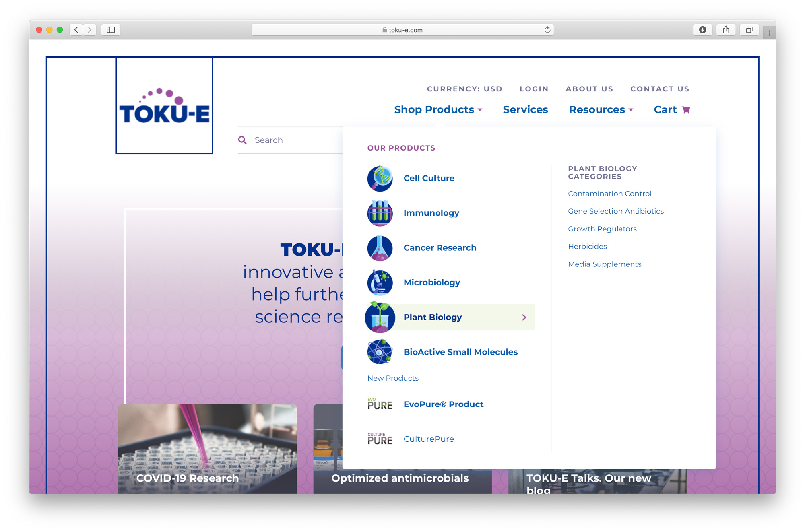Screen dimensions: 805x532
Task: Expand the Shop Products dropdown
Action: tap(438, 110)
